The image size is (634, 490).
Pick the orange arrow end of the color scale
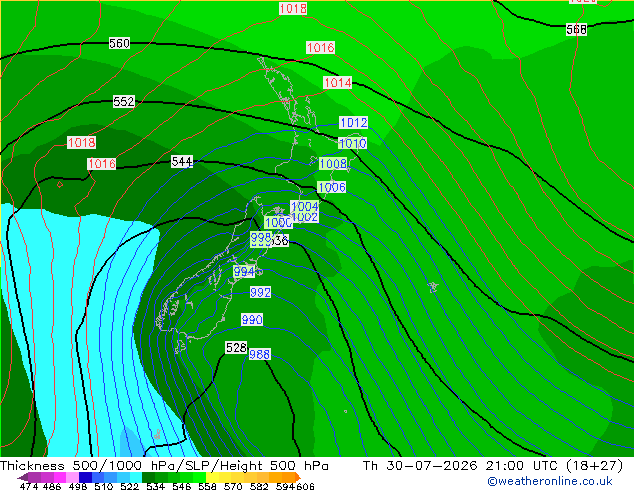coord(298,477)
